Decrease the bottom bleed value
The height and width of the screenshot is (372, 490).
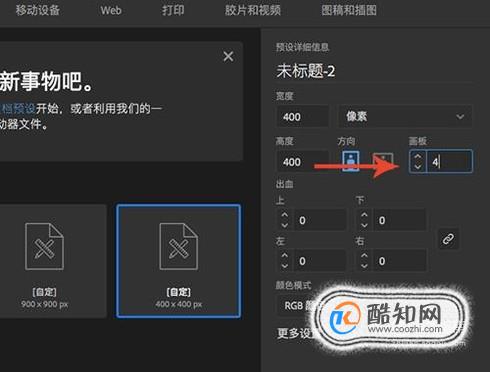364,225
